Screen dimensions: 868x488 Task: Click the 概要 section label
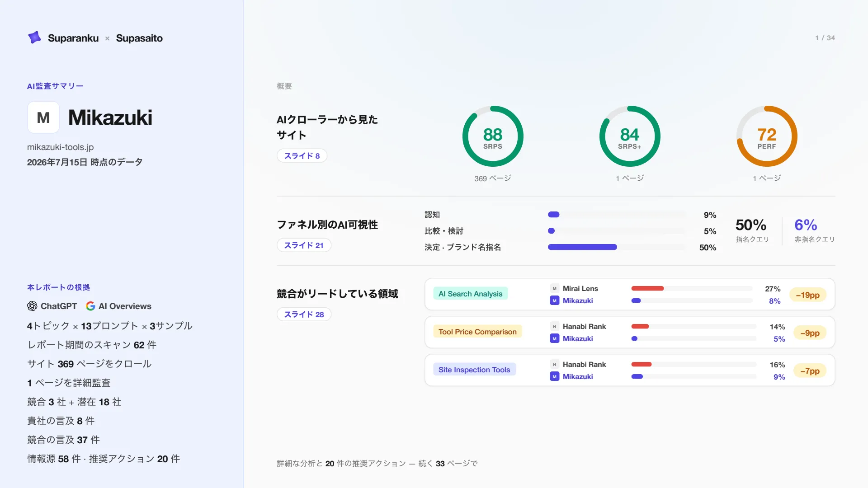coord(284,86)
